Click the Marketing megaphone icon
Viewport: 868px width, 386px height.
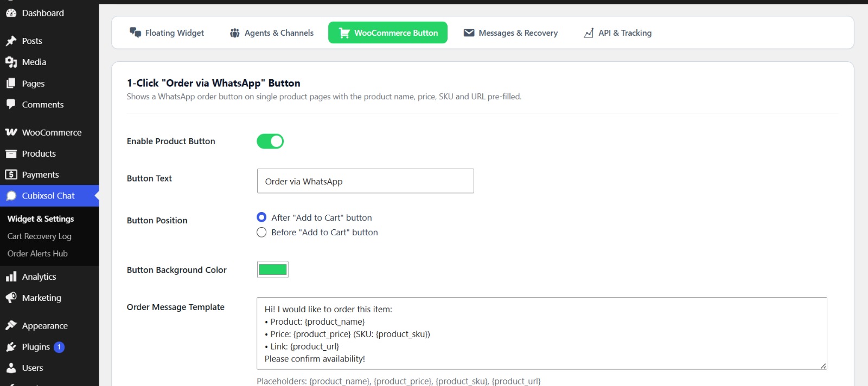(11, 298)
